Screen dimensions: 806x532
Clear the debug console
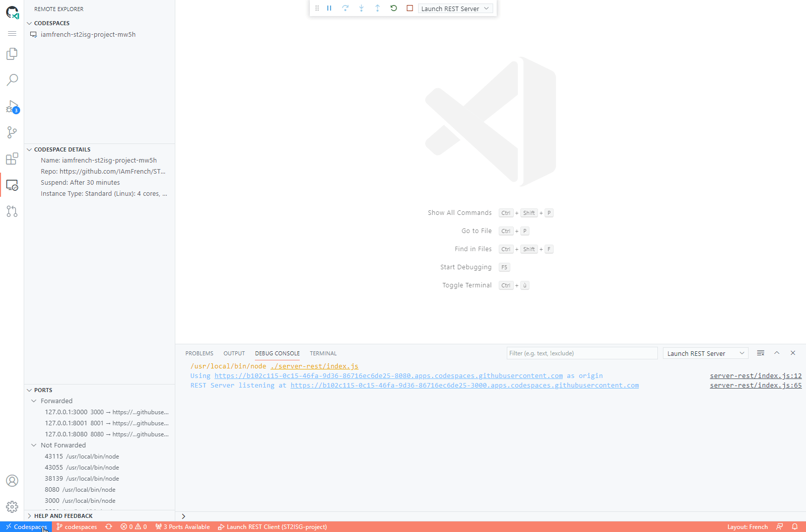click(x=761, y=353)
